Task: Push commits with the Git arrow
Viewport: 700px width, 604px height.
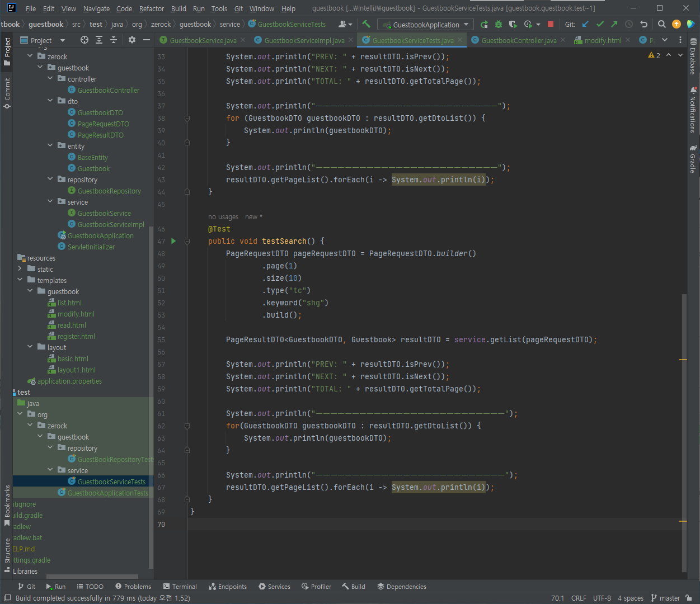Action: (614, 24)
